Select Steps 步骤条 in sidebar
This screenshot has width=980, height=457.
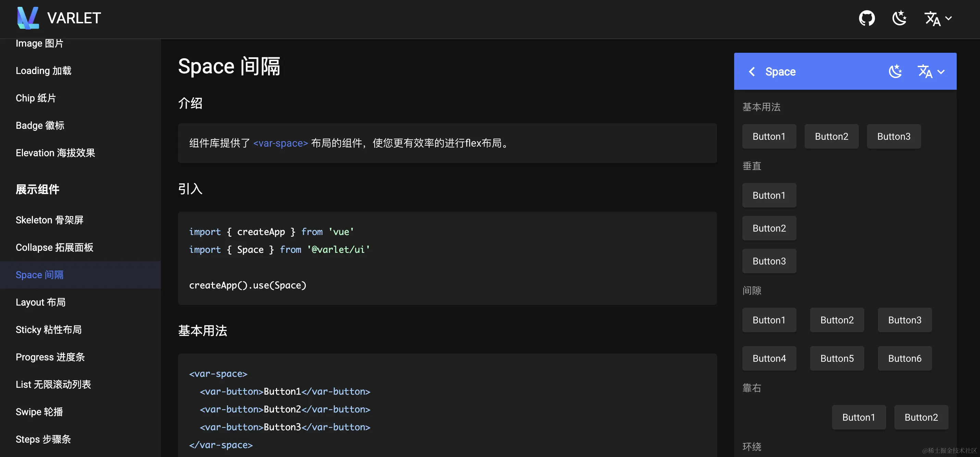43,439
